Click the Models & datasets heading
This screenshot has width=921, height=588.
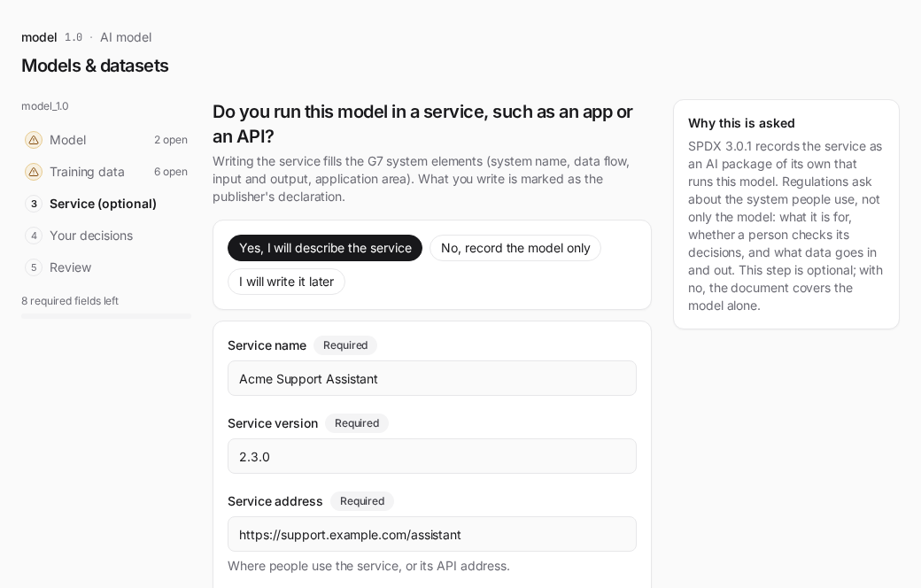click(95, 66)
